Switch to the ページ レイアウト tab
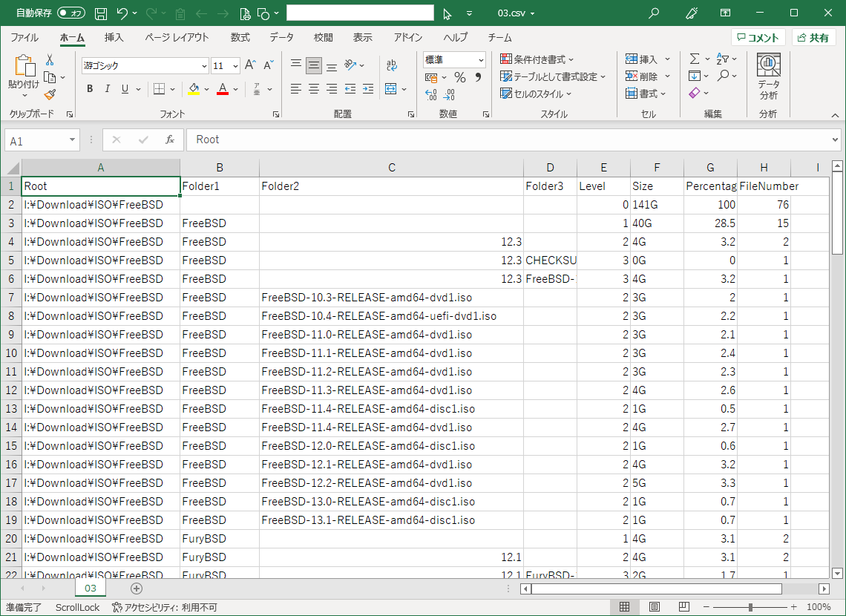The image size is (846, 616). point(177,37)
